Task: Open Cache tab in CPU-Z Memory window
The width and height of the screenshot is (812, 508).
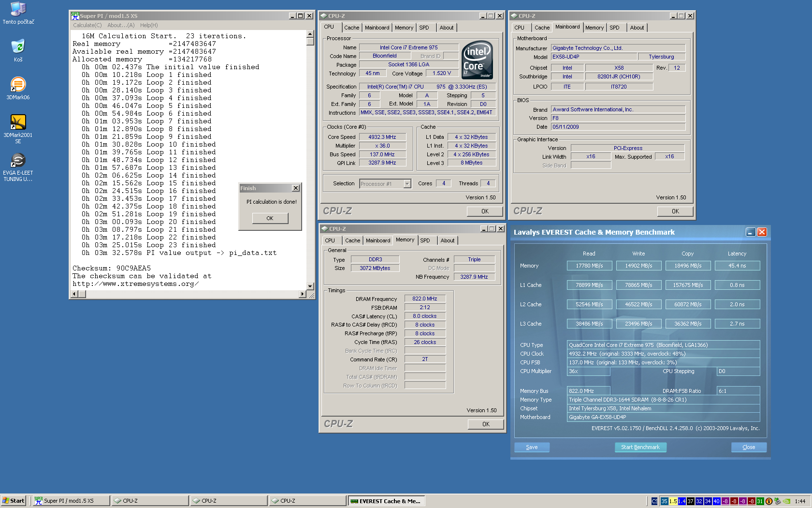Action: coord(353,240)
